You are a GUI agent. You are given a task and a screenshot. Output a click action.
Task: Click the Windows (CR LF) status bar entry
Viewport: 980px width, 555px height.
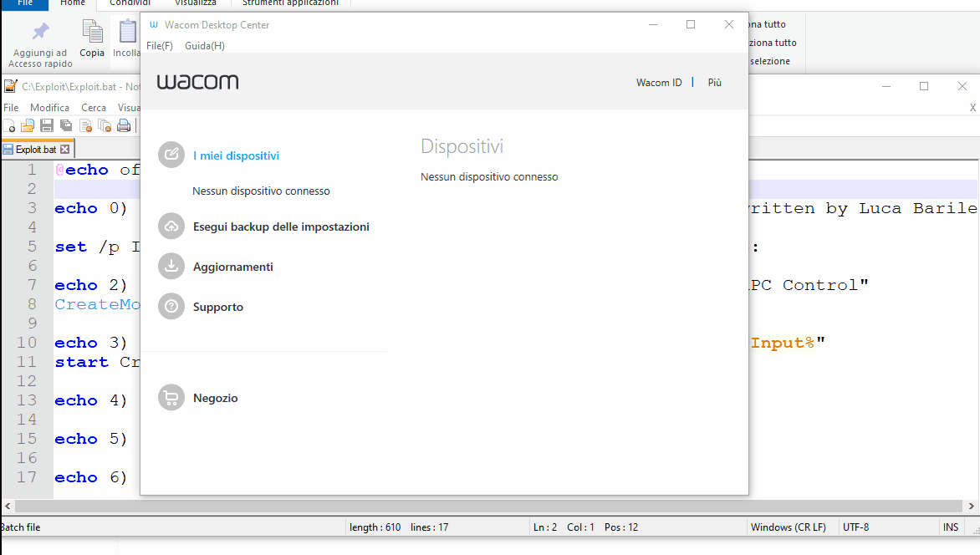tap(789, 527)
